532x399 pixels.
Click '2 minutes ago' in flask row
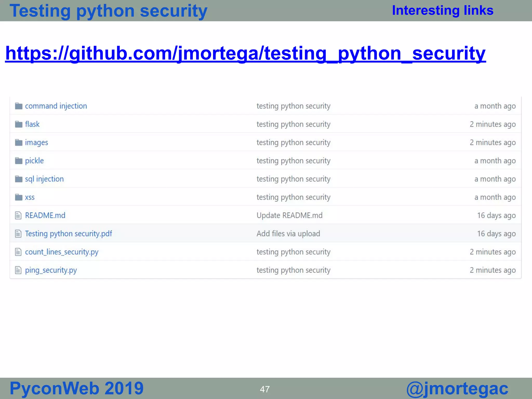pyautogui.click(x=493, y=124)
